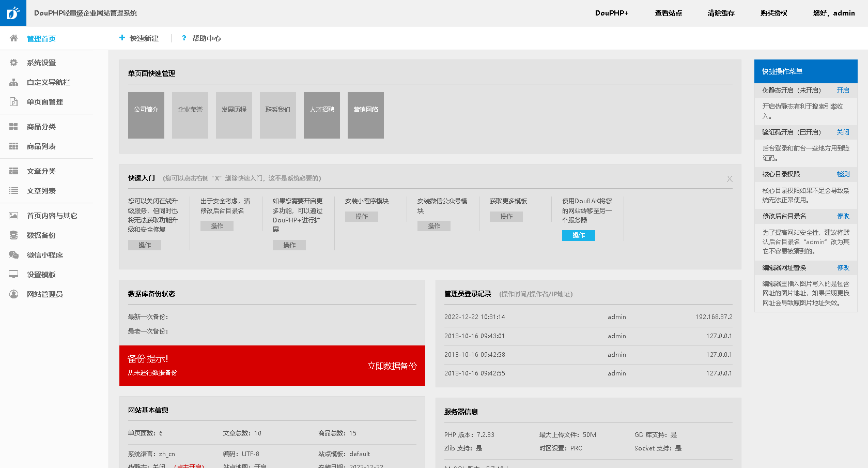Click 开启 link for 伪静态开启
The width and height of the screenshot is (868, 468).
[x=843, y=90]
